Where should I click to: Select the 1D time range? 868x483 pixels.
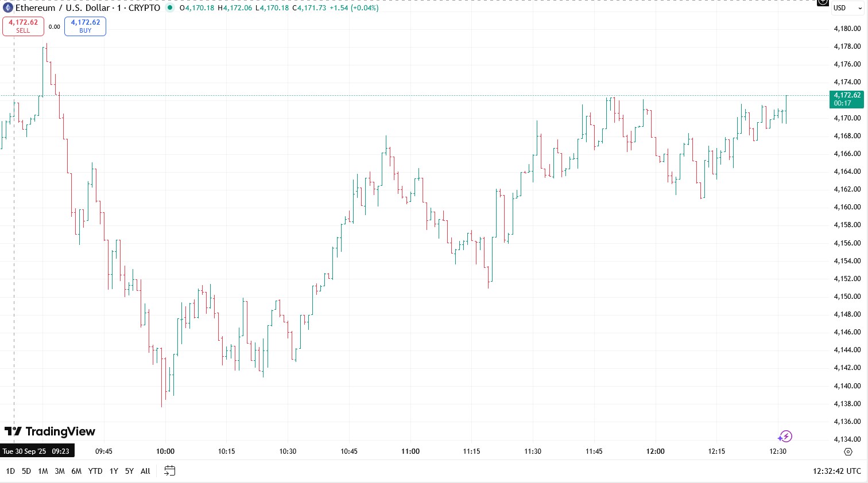click(x=10, y=471)
